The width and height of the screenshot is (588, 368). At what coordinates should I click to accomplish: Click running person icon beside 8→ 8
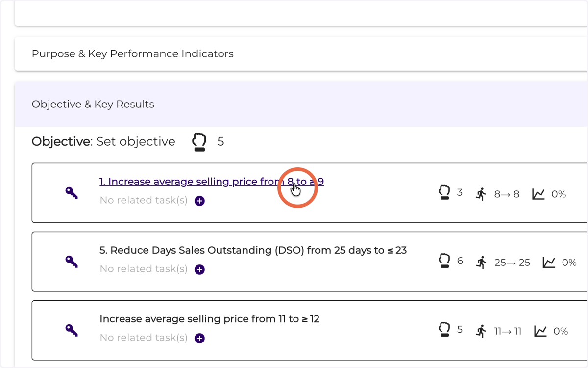tap(481, 194)
